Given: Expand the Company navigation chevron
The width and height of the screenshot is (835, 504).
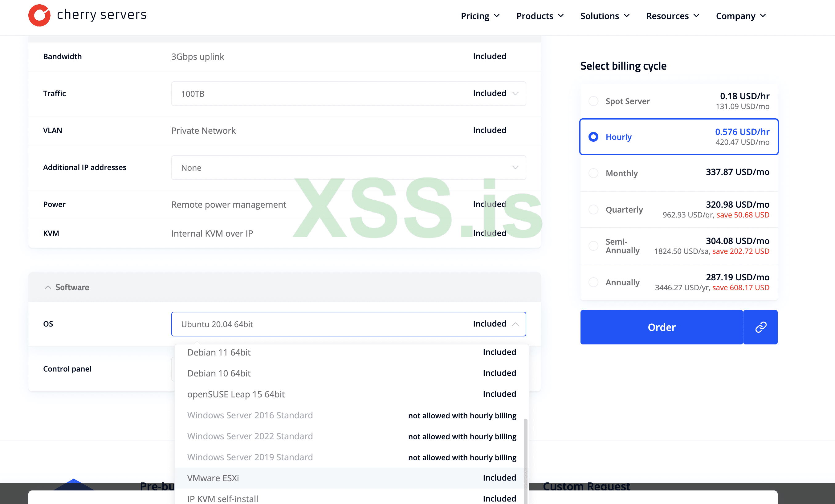Looking at the screenshot, I should coord(763,16).
